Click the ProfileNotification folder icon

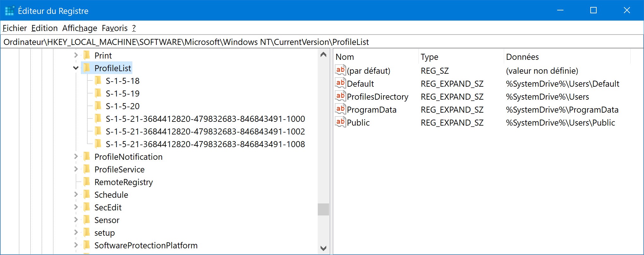pos(87,157)
